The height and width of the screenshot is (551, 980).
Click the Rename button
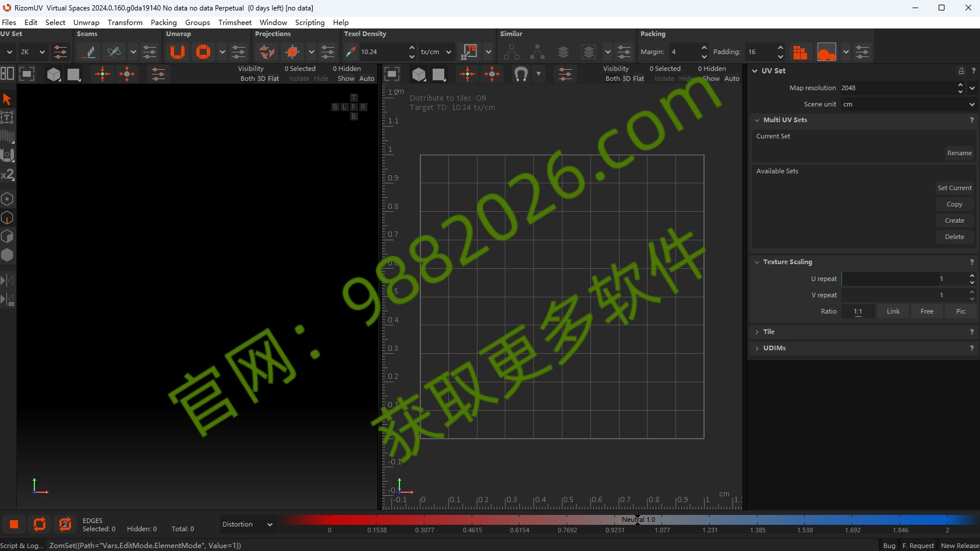(x=959, y=153)
